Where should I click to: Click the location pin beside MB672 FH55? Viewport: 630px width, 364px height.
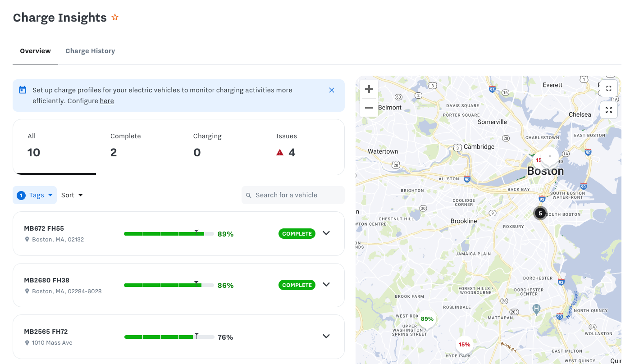coord(27,239)
